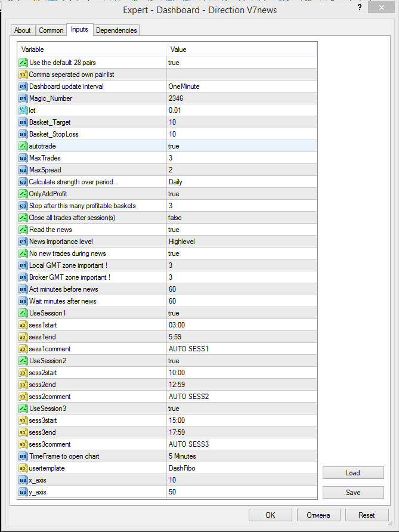This screenshot has height=532, width=399.
Task: Click the Load button
Action: pos(353,473)
